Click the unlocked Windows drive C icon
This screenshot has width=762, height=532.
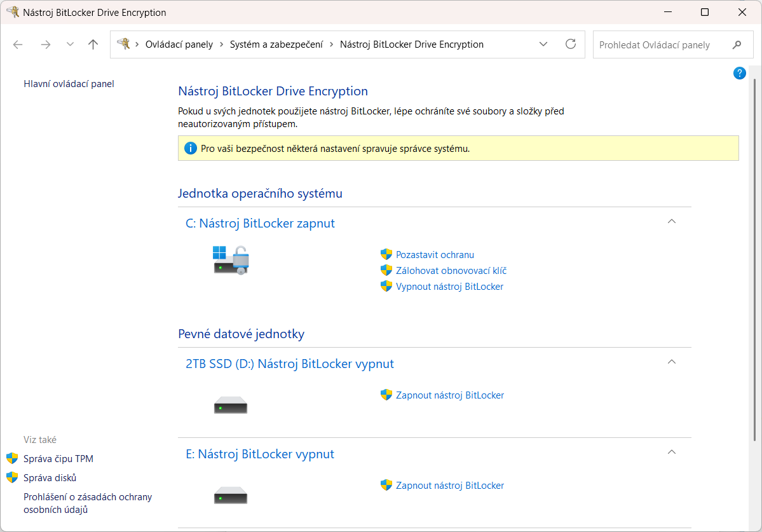point(231,260)
